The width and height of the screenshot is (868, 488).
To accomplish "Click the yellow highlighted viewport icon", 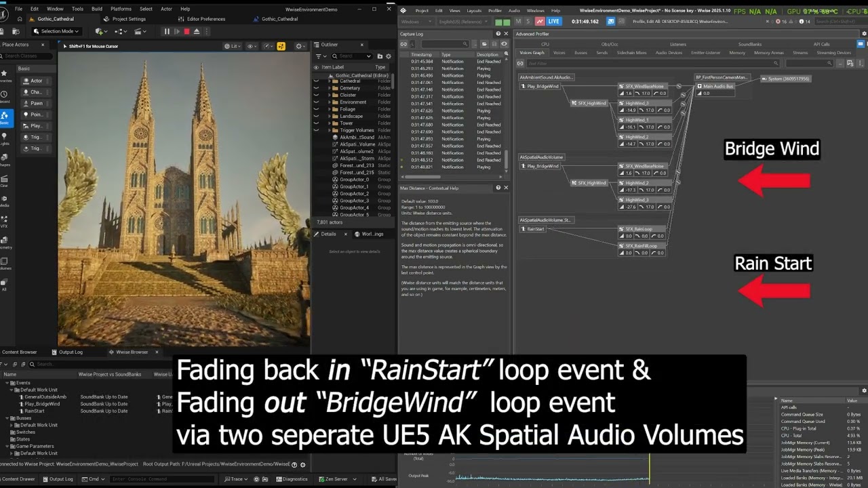I will pyautogui.click(x=281, y=46).
